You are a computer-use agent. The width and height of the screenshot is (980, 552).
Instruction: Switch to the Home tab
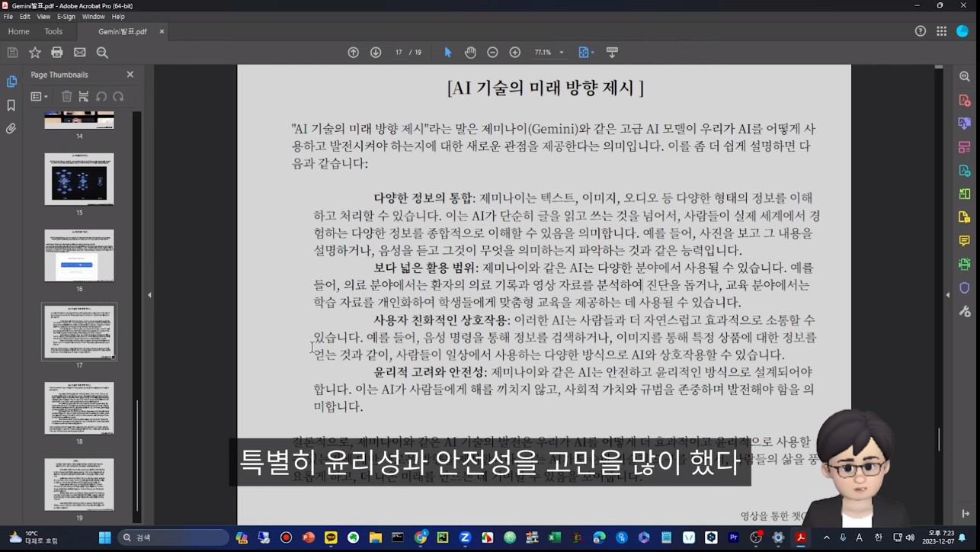[x=18, y=31]
